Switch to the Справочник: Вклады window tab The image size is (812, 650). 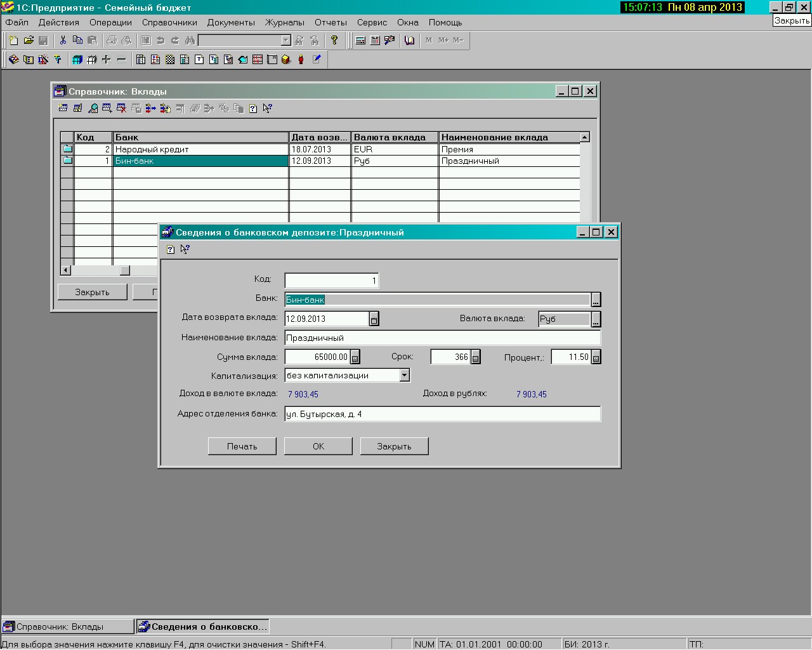68,627
